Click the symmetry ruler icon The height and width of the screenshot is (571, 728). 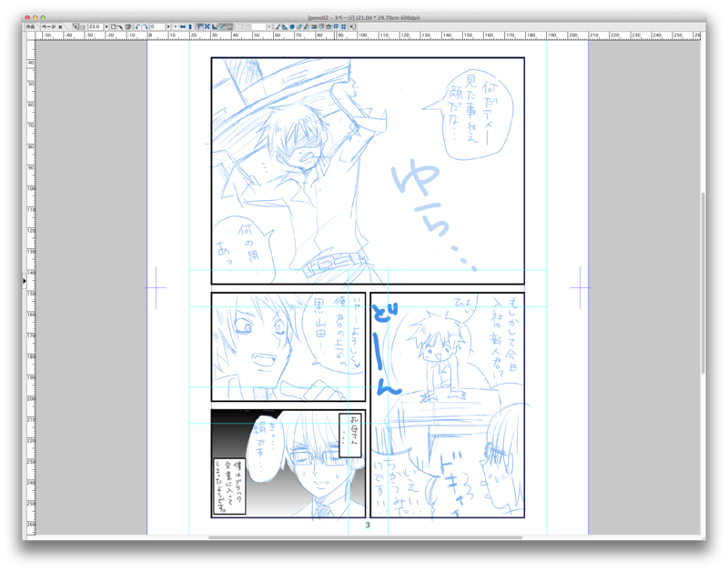[x=329, y=27]
